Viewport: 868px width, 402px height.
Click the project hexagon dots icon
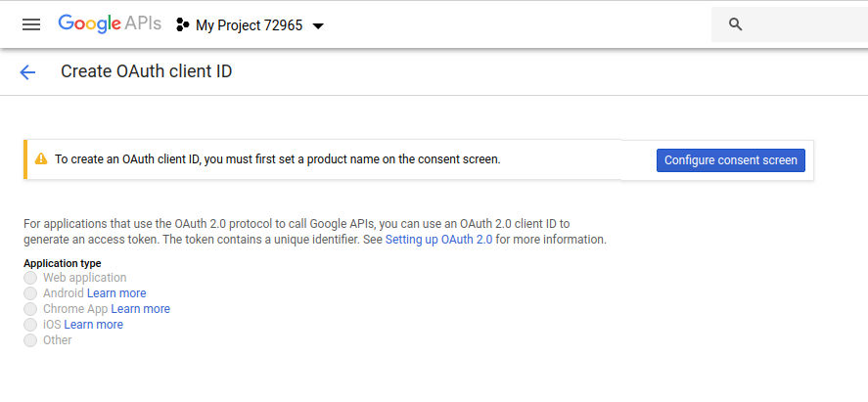183,24
